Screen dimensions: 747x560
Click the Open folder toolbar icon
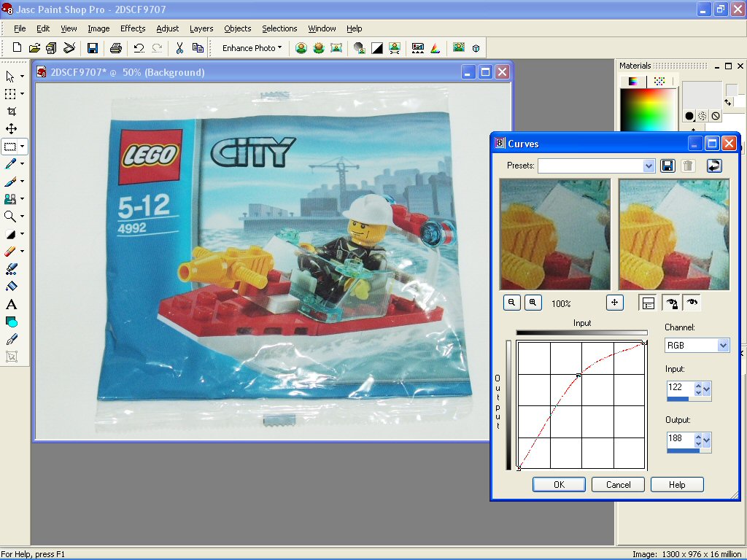click(x=34, y=47)
